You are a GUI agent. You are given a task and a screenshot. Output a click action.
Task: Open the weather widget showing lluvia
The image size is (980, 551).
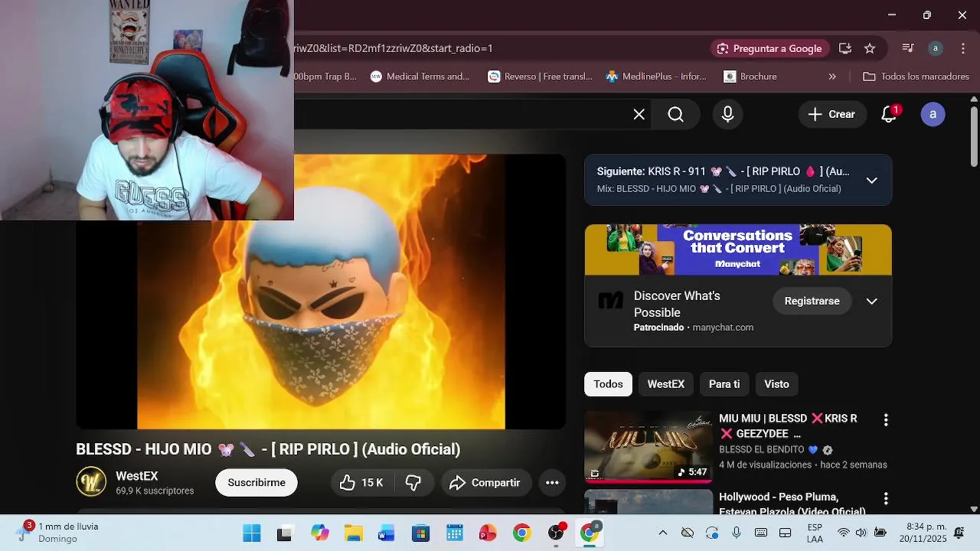tap(57, 533)
